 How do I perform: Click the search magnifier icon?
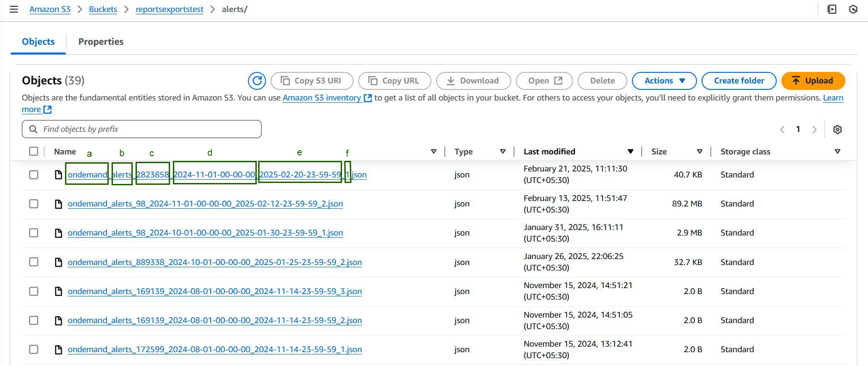click(33, 129)
